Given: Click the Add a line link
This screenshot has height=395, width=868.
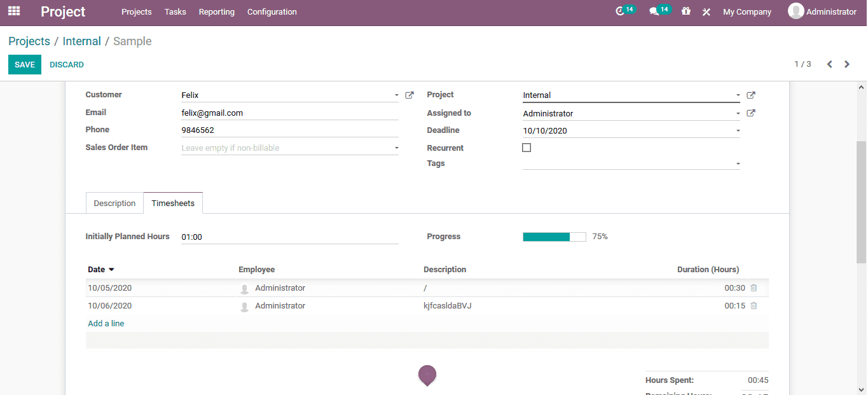Looking at the screenshot, I should pos(106,323).
